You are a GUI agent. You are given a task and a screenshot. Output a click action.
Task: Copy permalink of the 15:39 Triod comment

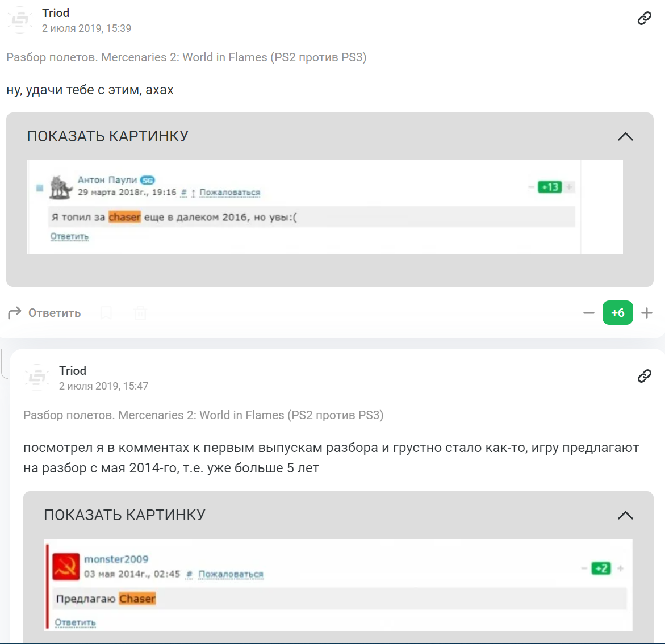[644, 18]
